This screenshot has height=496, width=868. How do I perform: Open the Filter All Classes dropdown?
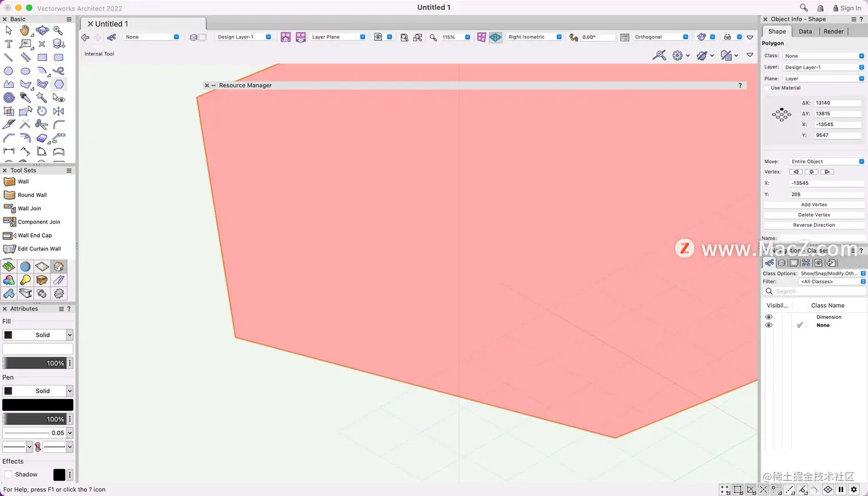pyautogui.click(x=832, y=281)
